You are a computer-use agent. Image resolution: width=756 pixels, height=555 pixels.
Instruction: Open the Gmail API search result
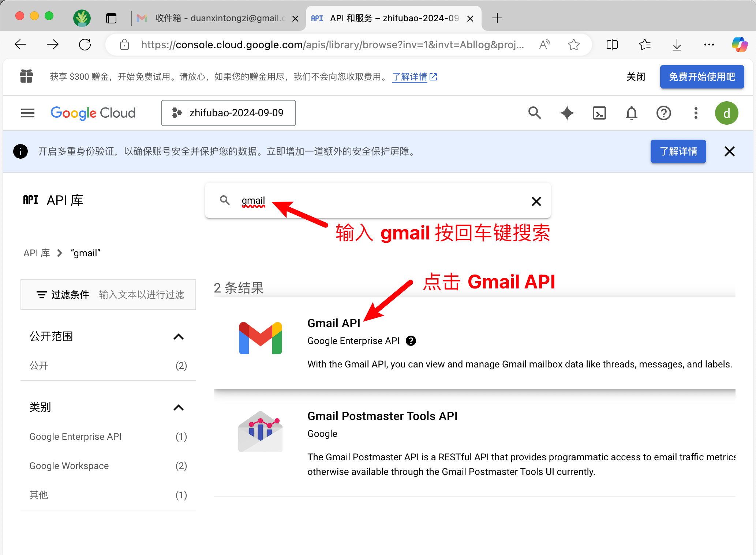coord(334,323)
